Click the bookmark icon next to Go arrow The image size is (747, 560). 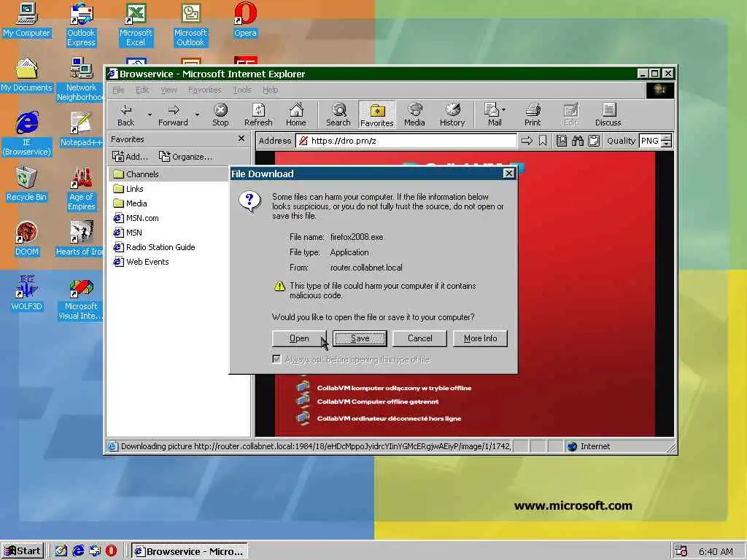point(543,141)
